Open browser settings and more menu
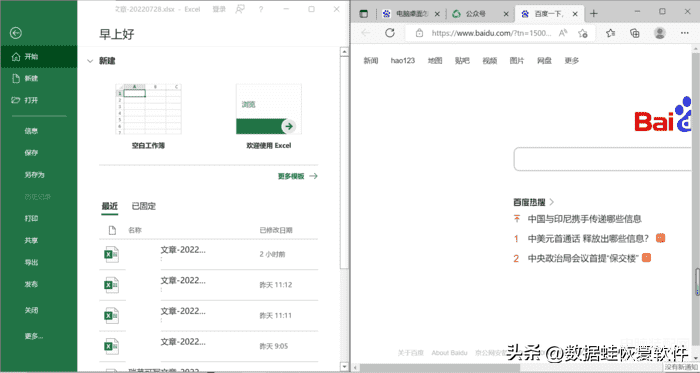 [685, 33]
